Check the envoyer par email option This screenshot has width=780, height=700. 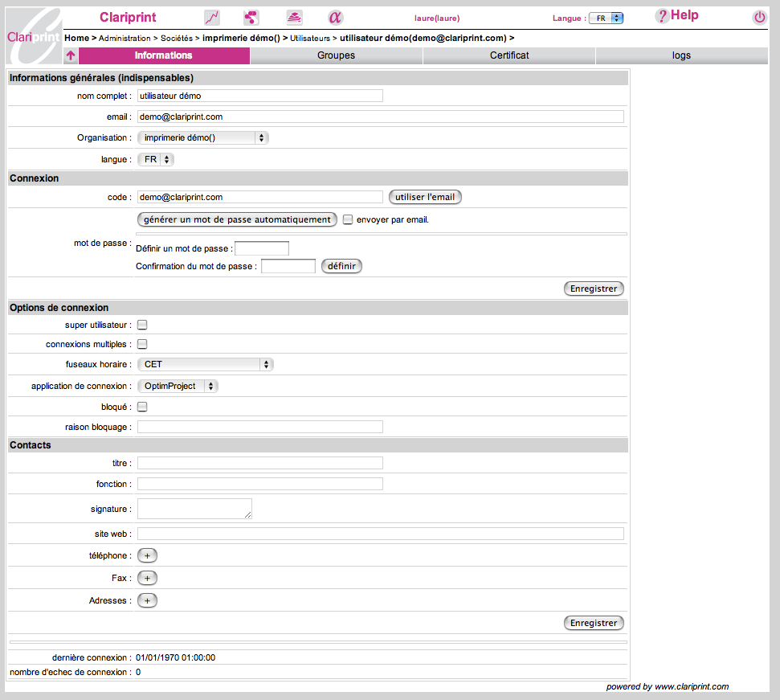pos(348,219)
